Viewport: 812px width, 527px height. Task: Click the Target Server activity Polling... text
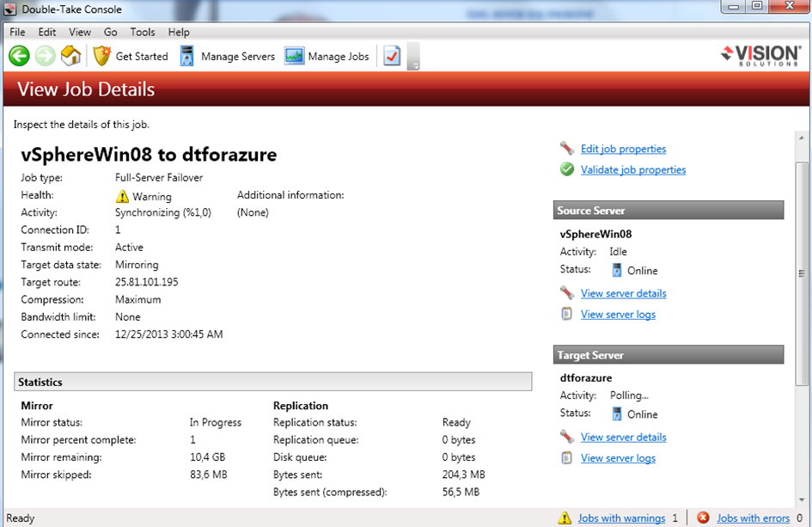(629, 395)
